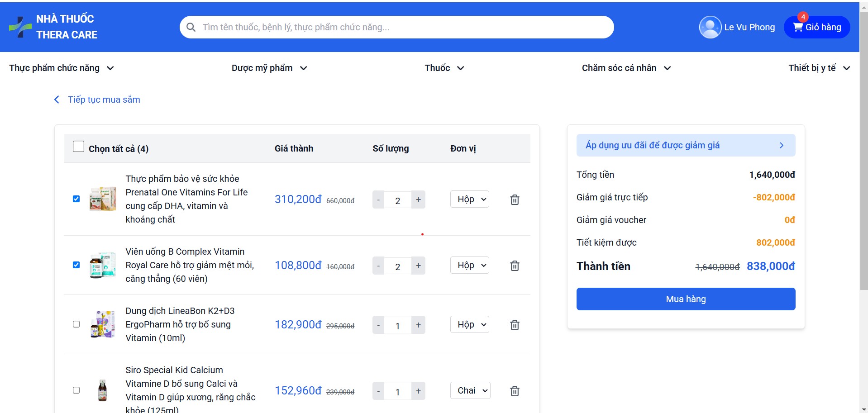Click the Đơn vị column header
The height and width of the screenshot is (413, 868).
point(463,148)
